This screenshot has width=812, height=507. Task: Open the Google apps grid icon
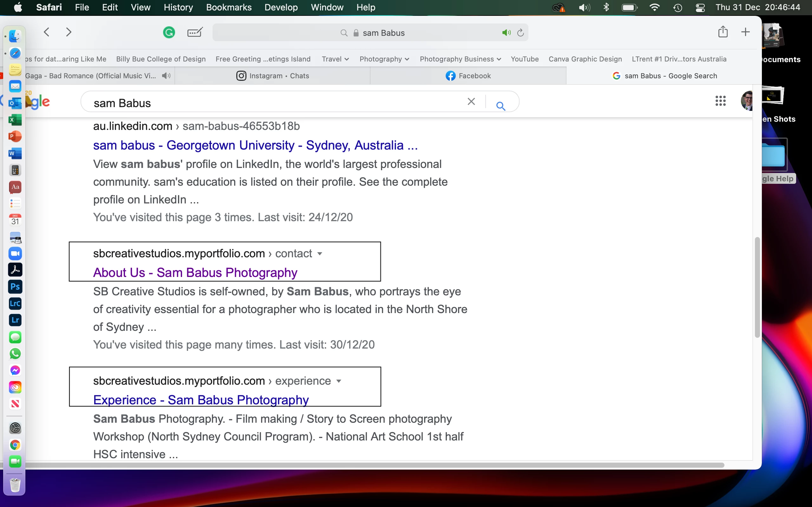[720, 101]
